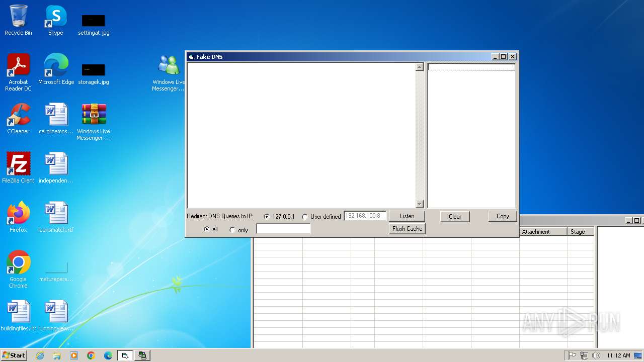Select the storagek.jpg desktop file
Viewport: 644px width, 362px height.
coord(94,73)
